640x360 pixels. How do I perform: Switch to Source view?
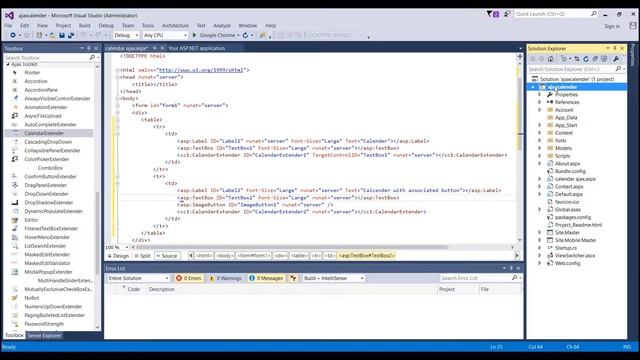pos(167,256)
